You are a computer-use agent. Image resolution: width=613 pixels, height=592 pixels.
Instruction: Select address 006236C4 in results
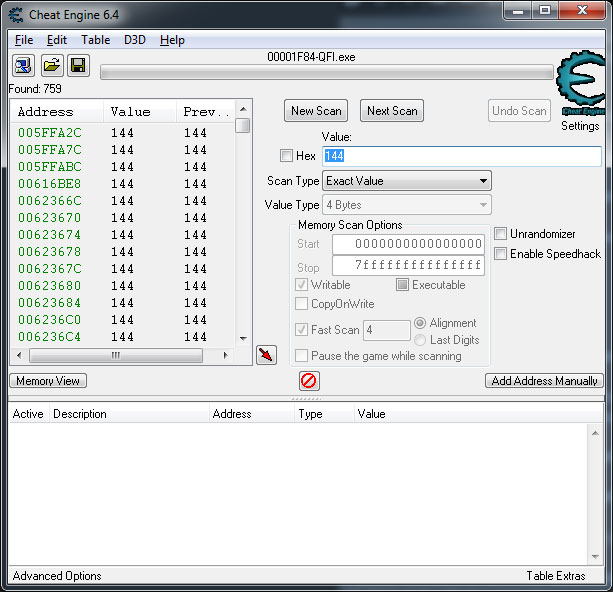50,336
